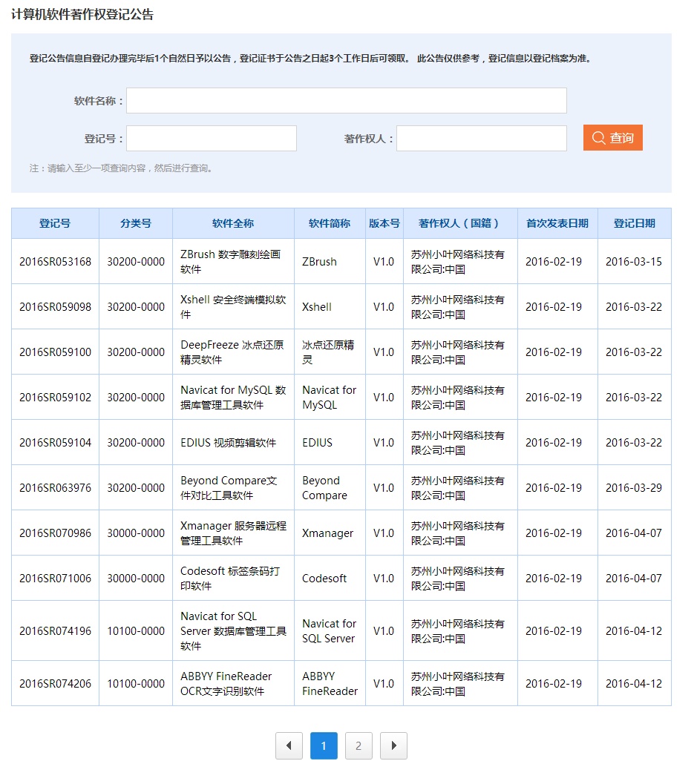Select registration number 2016SR059098
Screen dimensions: 694x784
55,307
